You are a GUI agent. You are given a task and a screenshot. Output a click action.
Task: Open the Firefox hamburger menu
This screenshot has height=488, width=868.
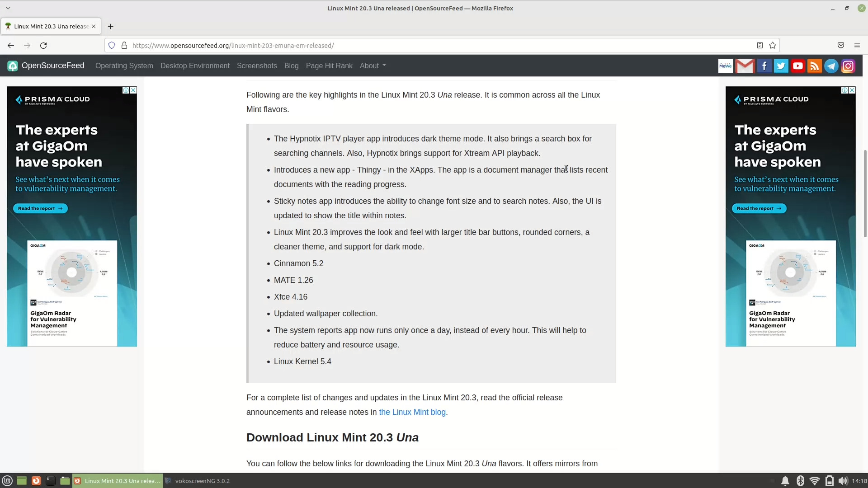click(x=857, y=45)
